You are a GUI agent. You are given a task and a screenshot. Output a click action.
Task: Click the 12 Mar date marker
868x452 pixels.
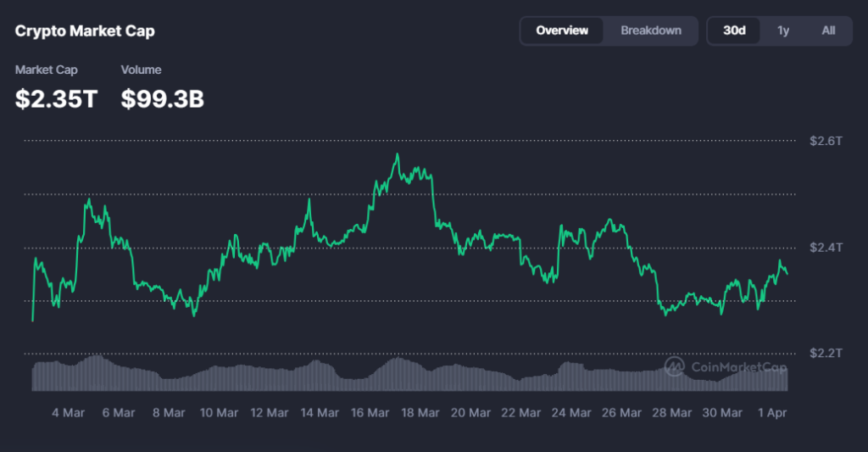pos(269,413)
